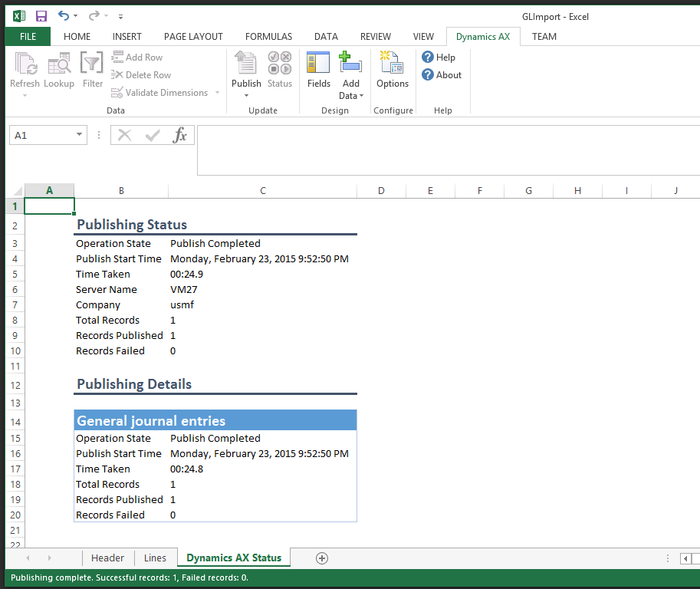
Task: Click the Enter checkmark icon
Action: (153, 135)
